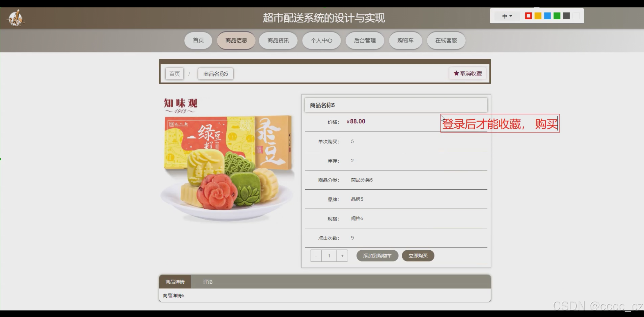Click the 首页 breadcrumb link
The height and width of the screenshot is (317, 644).
tap(174, 74)
